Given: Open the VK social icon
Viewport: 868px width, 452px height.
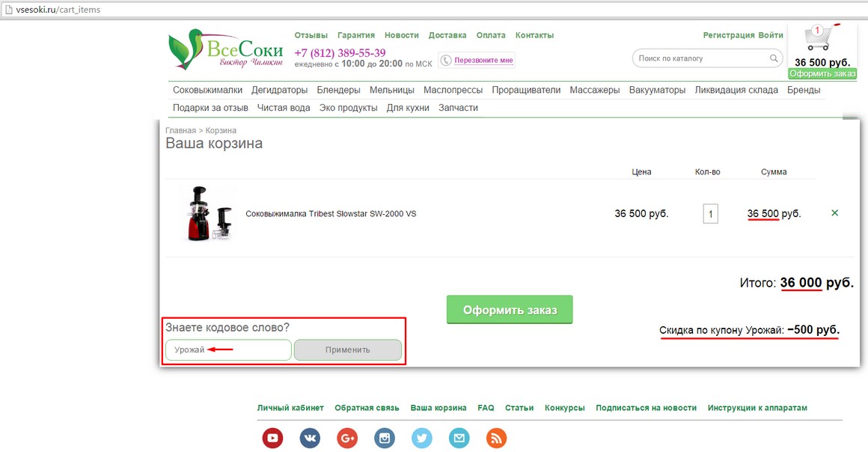Looking at the screenshot, I should coord(310,438).
